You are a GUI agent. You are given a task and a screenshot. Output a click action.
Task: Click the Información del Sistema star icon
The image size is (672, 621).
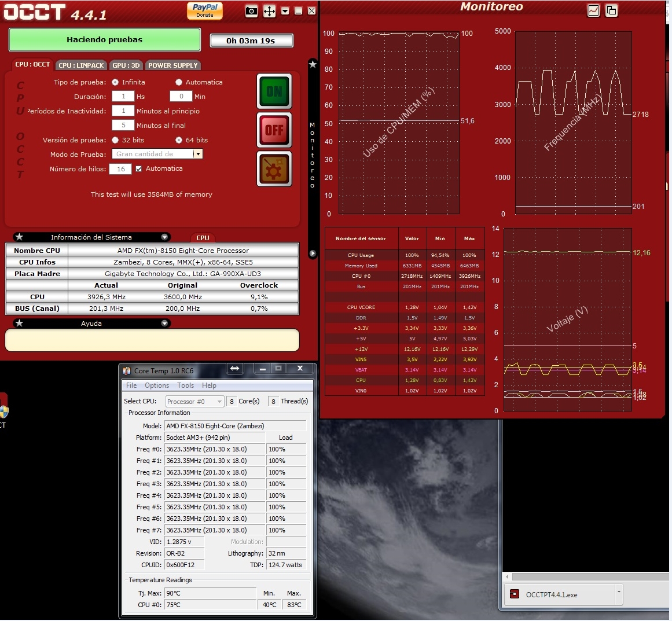coord(19,237)
